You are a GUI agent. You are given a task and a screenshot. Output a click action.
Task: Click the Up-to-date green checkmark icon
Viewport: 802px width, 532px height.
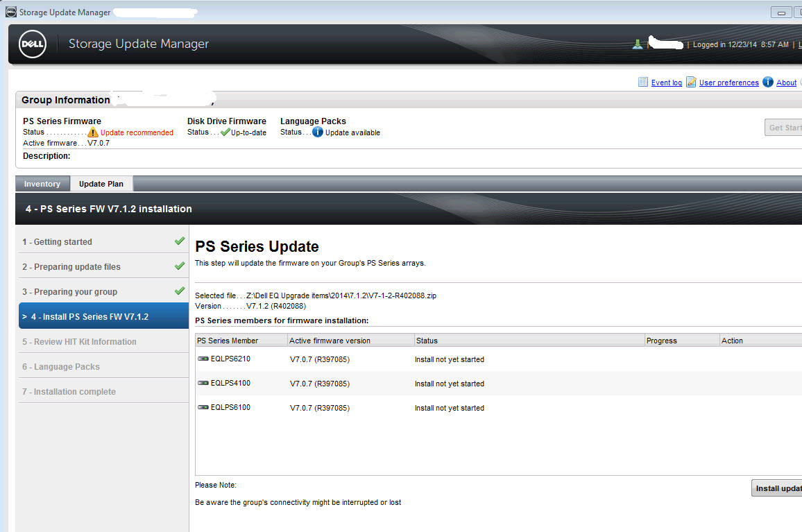click(x=225, y=132)
